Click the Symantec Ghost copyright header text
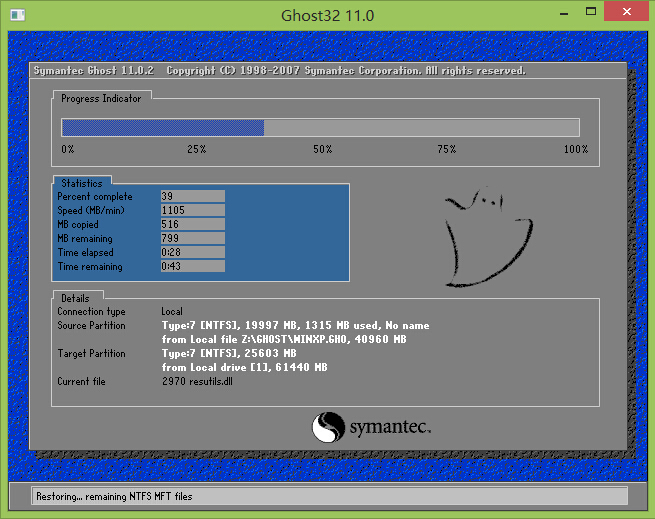The height and width of the screenshot is (519, 655). (x=279, y=71)
